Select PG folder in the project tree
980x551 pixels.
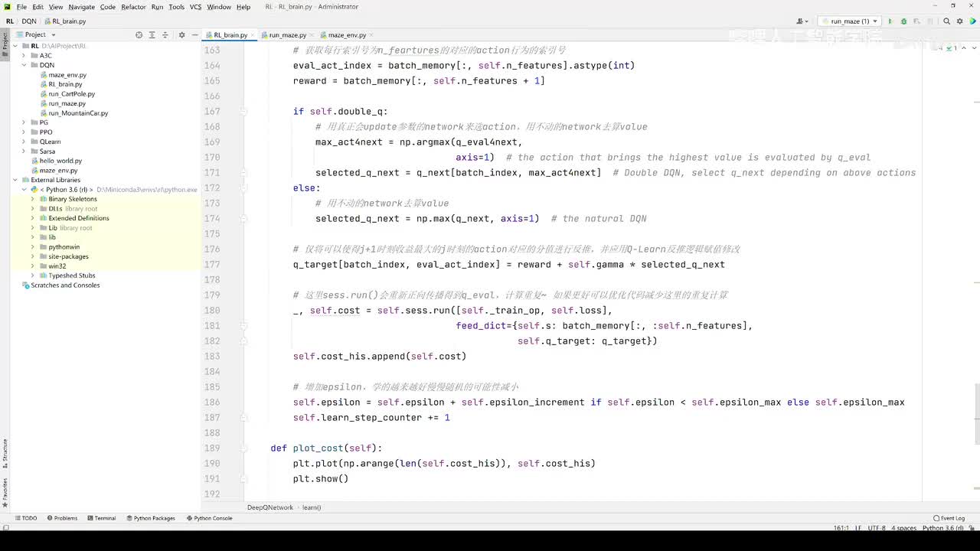[43, 122]
